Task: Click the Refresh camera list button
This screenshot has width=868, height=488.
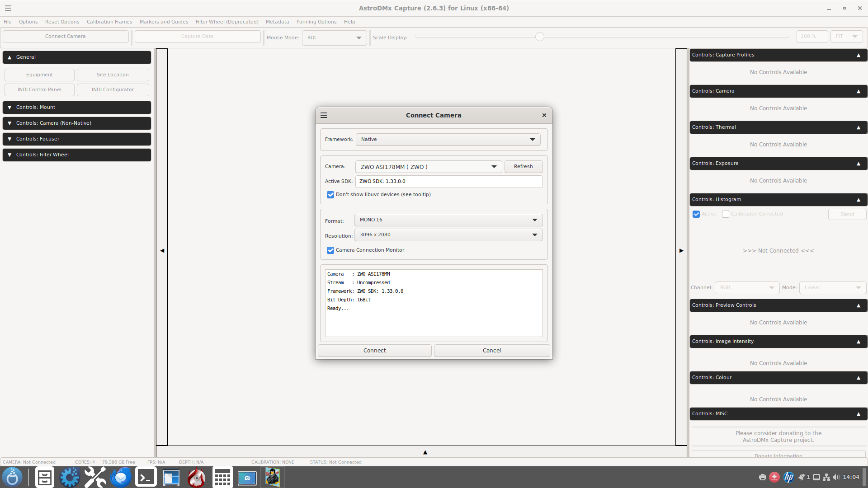Action: tap(523, 167)
